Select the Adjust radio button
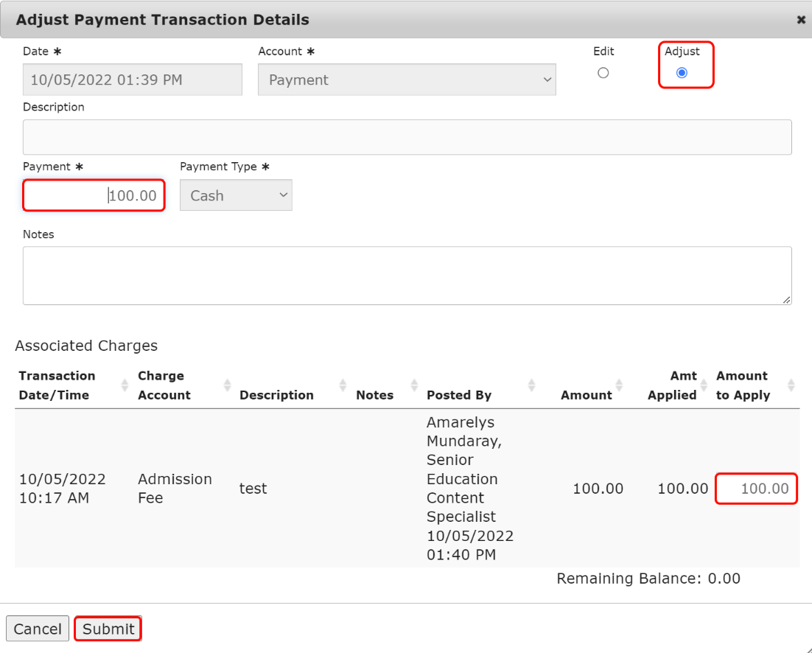 682,72
